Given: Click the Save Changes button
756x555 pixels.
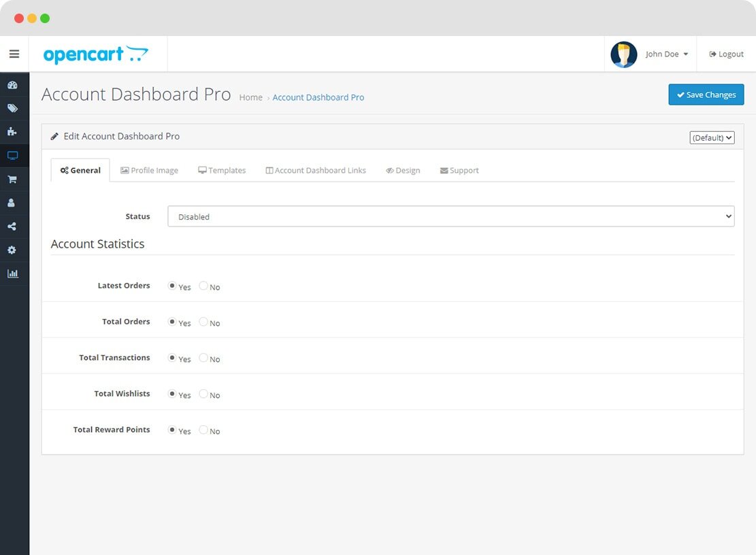Looking at the screenshot, I should point(706,95).
